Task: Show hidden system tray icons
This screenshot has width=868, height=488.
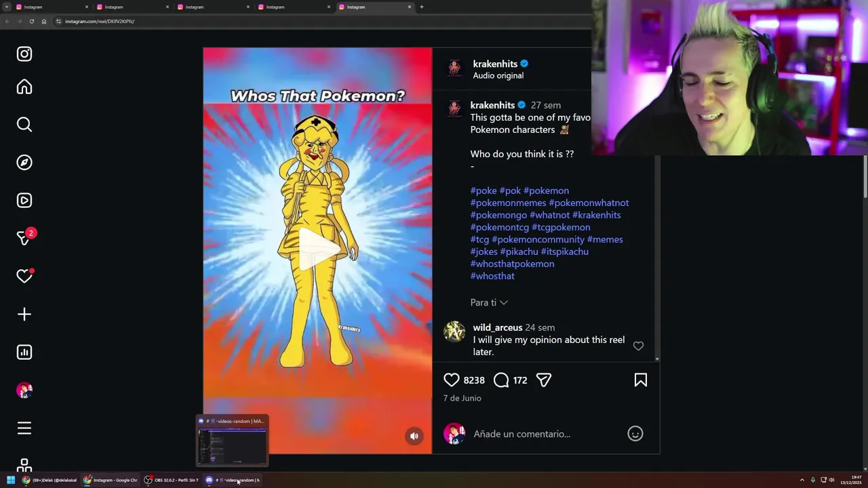Action: pyautogui.click(x=802, y=480)
